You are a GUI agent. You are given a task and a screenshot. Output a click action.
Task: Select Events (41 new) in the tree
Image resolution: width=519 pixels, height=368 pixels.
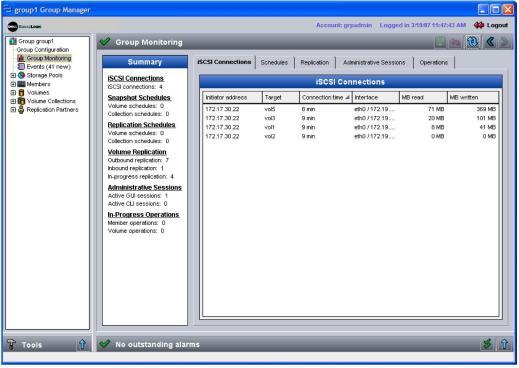pyautogui.click(x=49, y=67)
